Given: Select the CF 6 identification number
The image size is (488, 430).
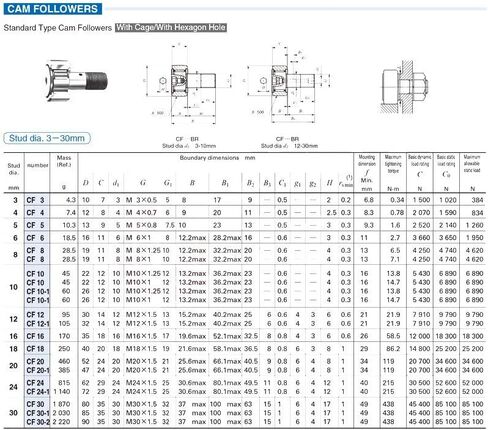Looking at the screenshot, I should pyautogui.click(x=35, y=238).
